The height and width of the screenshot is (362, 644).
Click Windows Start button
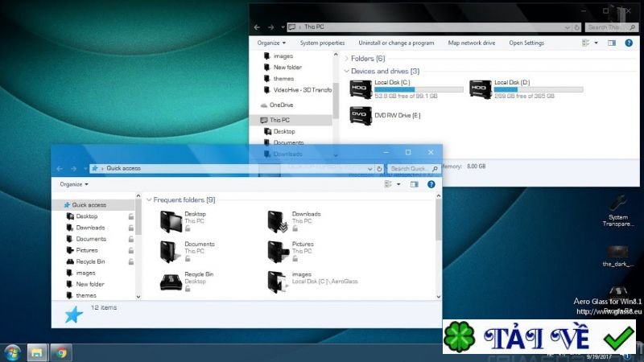click(12, 352)
